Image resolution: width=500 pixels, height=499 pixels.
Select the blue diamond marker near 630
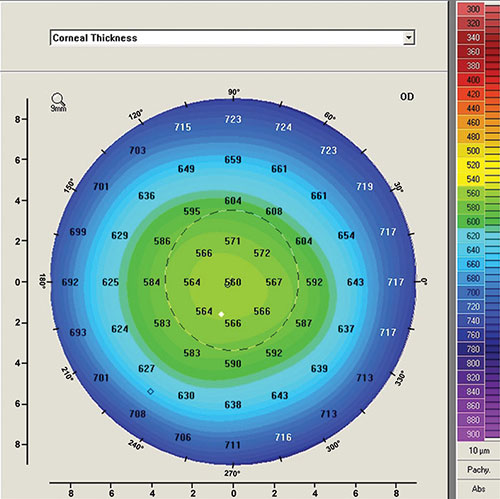pyautogui.click(x=150, y=391)
